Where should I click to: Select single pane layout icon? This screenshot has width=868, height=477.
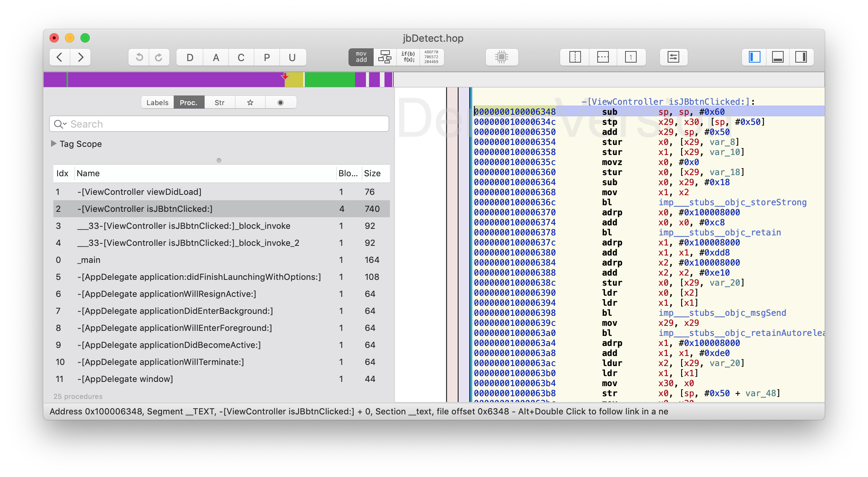tap(631, 57)
